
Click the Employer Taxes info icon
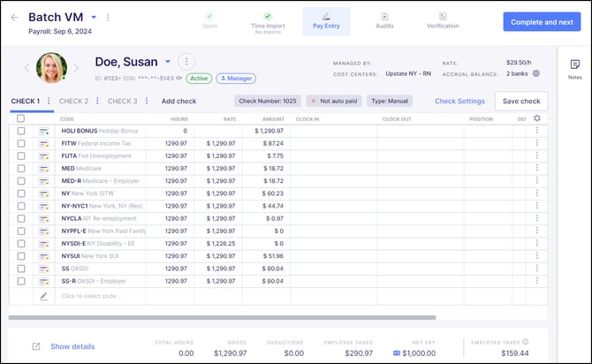tap(526, 342)
